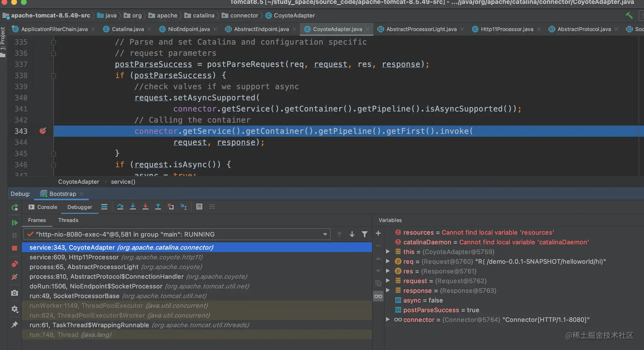Stop the debug session
Screen dimensions: 644x350
click(x=14, y=248)
